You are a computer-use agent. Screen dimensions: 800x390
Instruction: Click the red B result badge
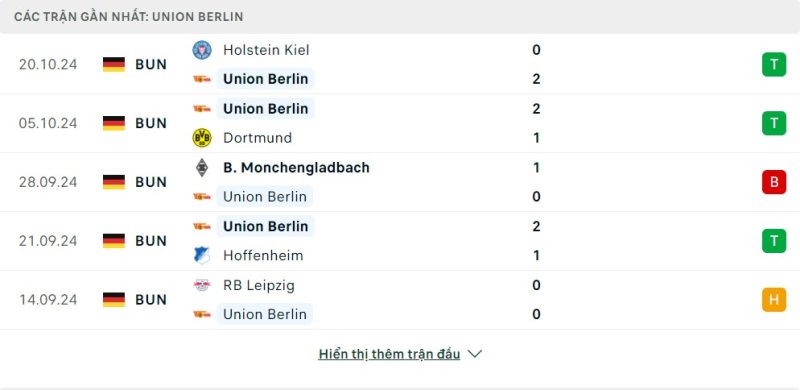774,182
